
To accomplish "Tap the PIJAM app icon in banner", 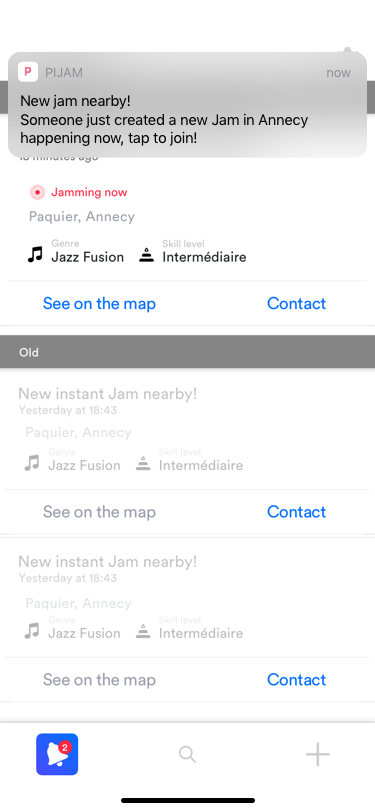I will coord(28,72).
